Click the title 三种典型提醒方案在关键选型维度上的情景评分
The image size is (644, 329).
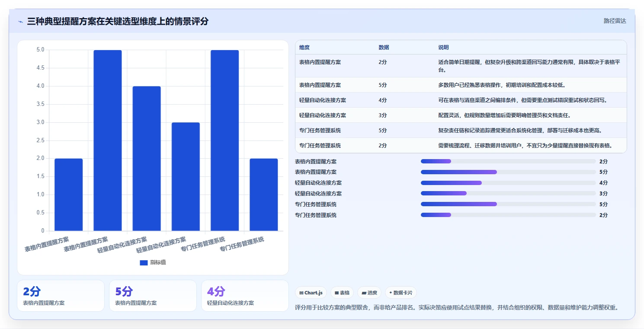tap(118, 21)
